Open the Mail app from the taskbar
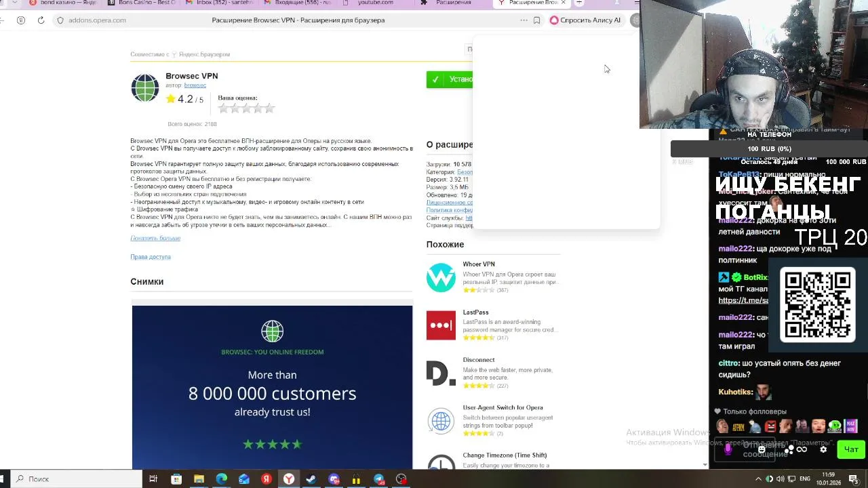The width and height of the screenshot is (868, 488). coord(244,479)
